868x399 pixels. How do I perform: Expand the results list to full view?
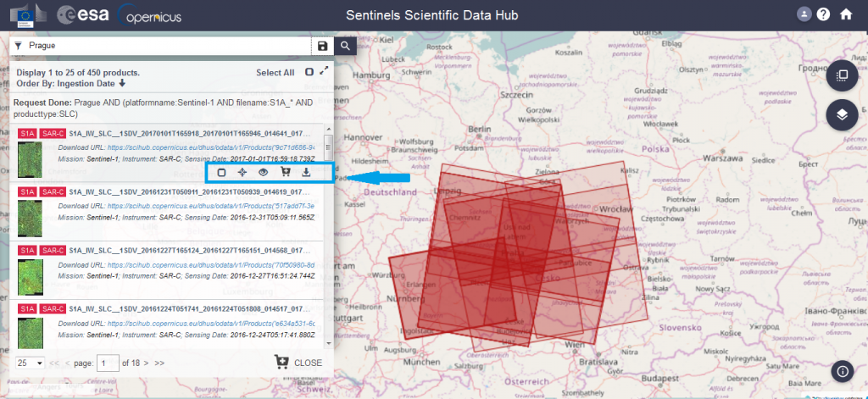(x=324, y=71)
